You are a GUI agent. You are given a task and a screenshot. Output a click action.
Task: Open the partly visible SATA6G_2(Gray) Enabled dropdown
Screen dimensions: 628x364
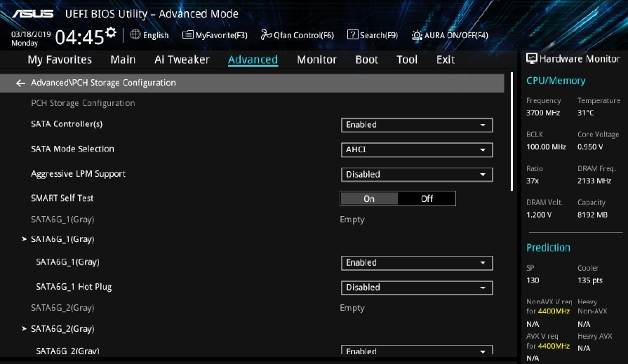coord(417,349)
